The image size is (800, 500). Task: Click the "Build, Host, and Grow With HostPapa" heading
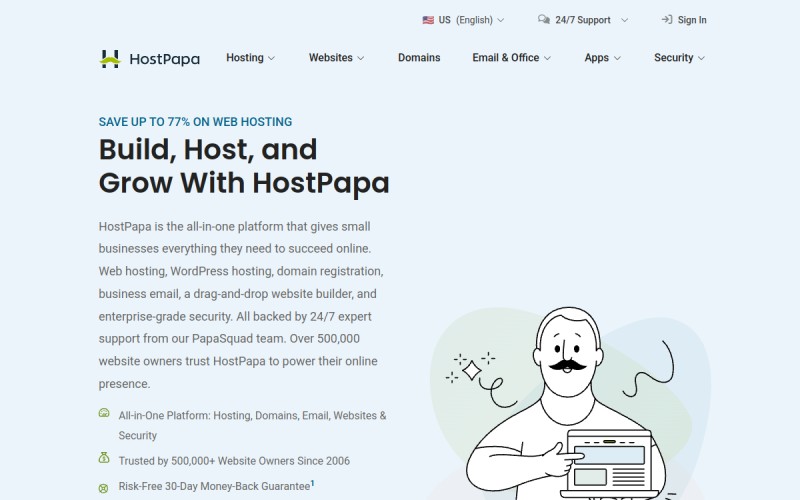(x=244, y=166)
